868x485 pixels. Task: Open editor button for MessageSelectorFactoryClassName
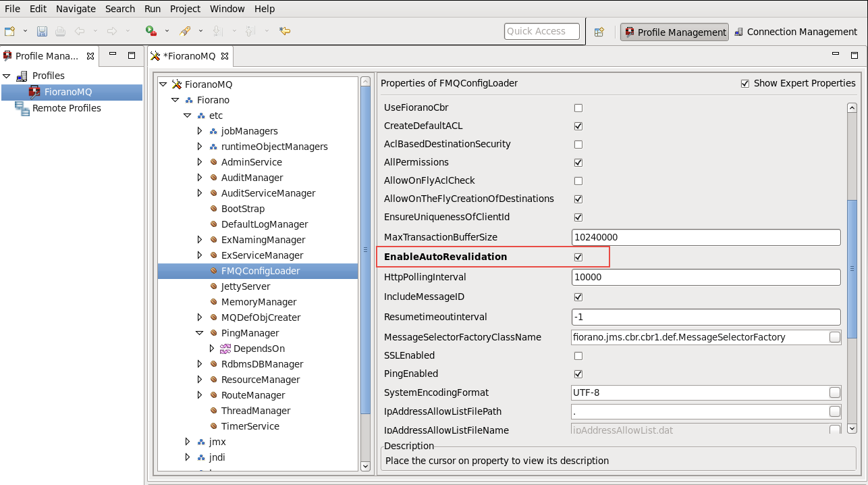[x=835, y=337]
